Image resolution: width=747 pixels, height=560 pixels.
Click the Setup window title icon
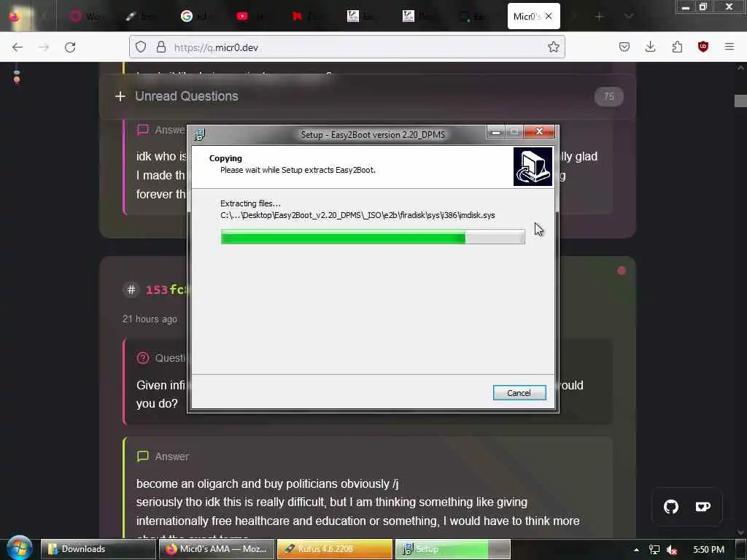199,135
